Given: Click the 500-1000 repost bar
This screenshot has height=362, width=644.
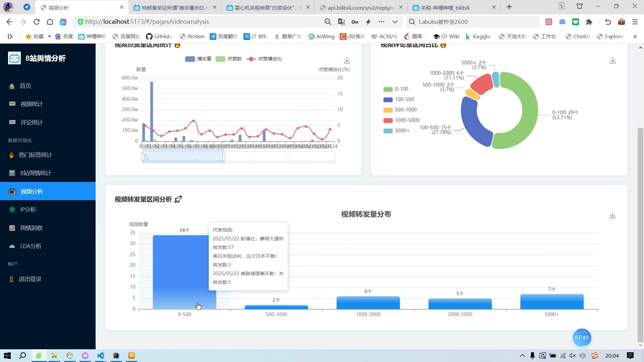Looking at the screenshot, I should 276,307.
